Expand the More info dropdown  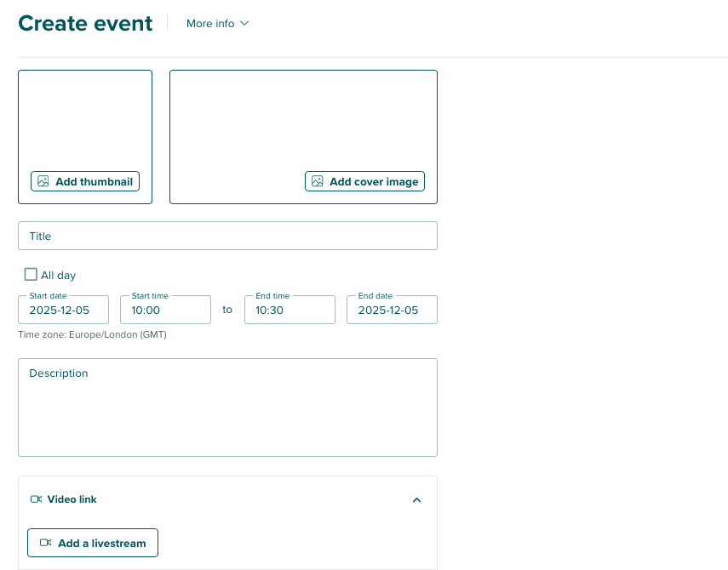point(218,24)
